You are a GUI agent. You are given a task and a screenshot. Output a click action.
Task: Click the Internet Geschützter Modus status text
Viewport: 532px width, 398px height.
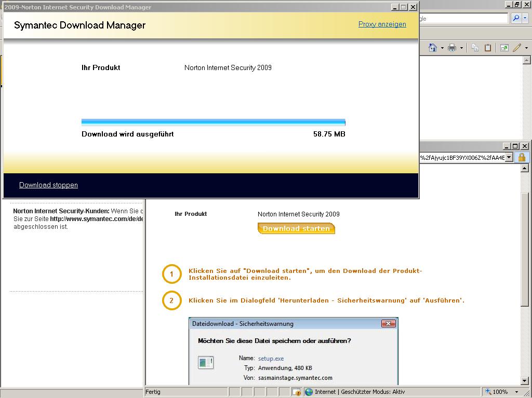[360, 392]
